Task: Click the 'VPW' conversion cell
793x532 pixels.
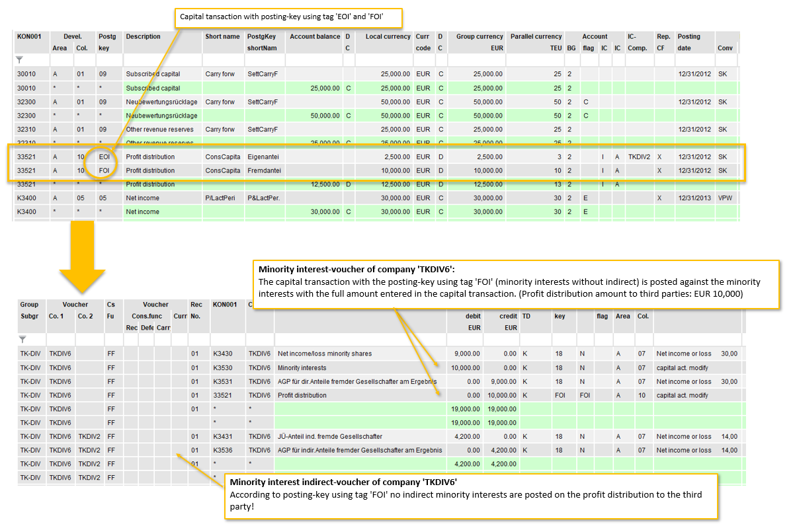Action: 724,198
